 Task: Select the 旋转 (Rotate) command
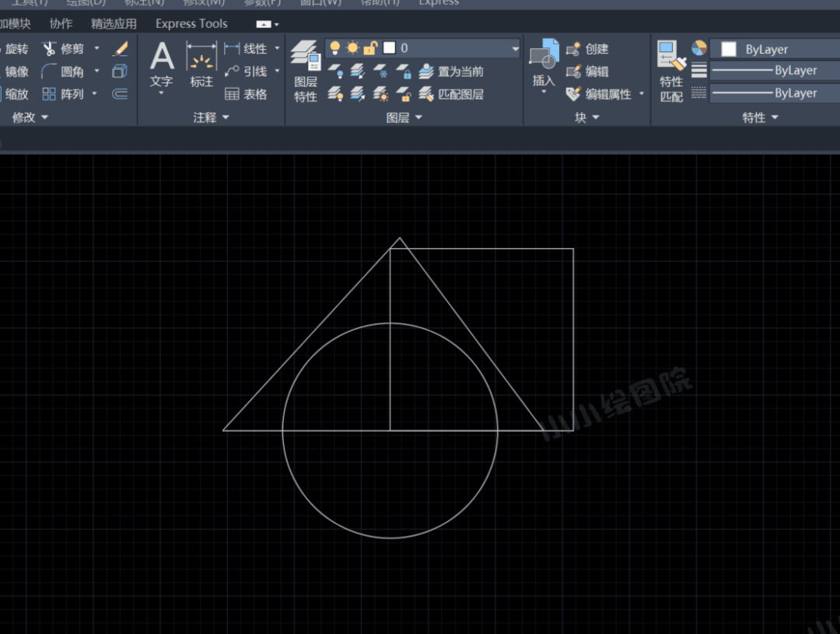coord(15,49)
